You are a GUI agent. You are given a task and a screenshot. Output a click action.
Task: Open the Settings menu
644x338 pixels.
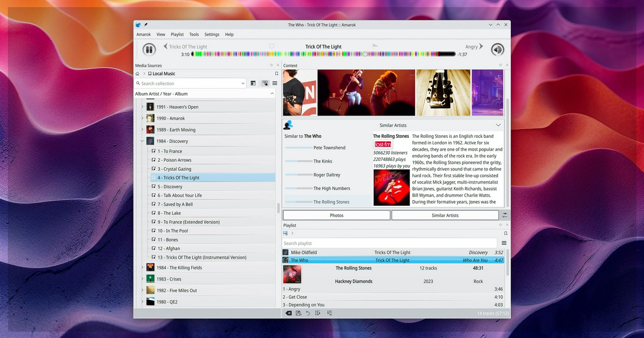212,35
